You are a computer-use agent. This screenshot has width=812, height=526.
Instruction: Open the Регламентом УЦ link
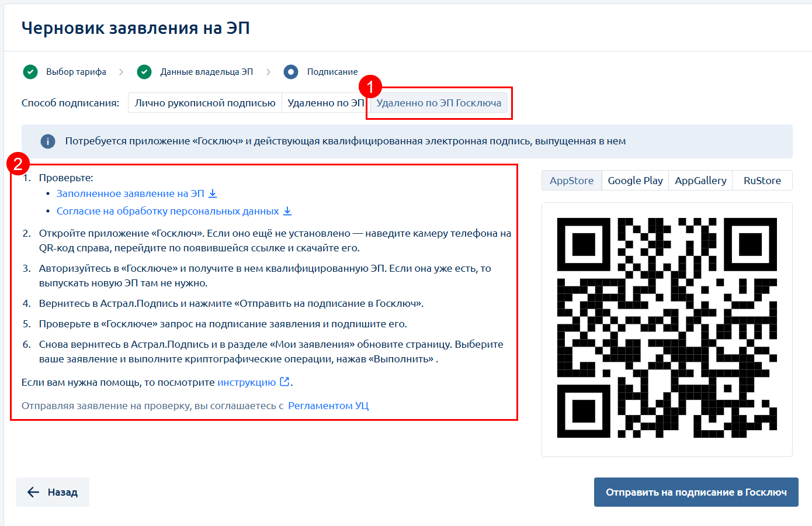pos(328,406)
